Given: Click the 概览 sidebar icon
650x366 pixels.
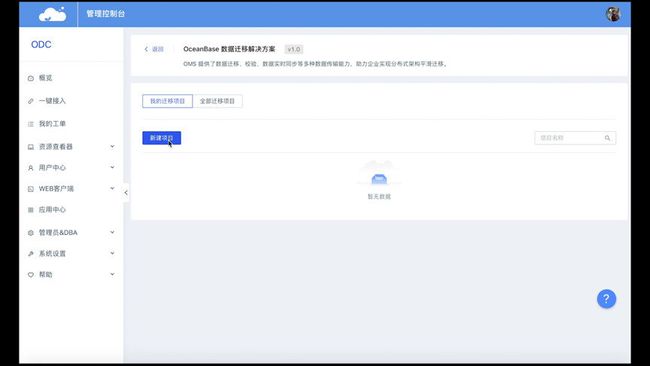Looking at the screenshot, I should (31, 78).
